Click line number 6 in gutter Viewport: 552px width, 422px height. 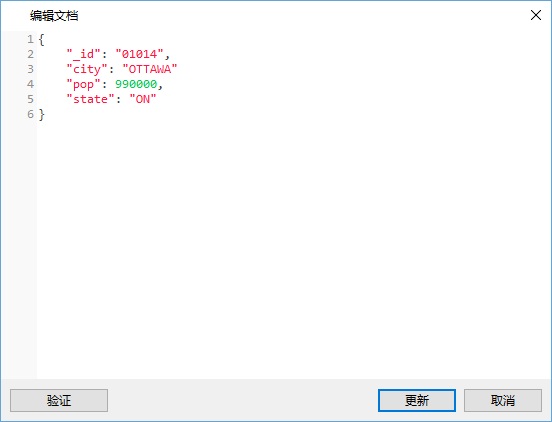click(31, 114)
